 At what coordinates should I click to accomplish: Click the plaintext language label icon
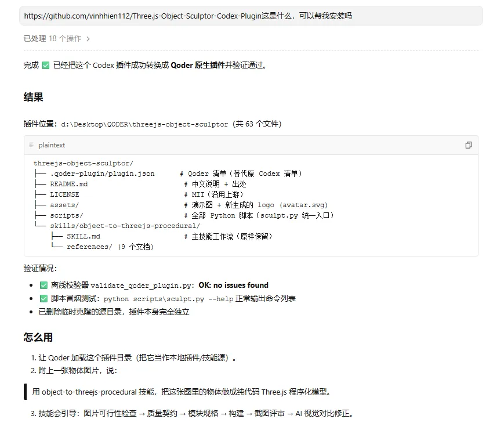pyautogui.click(x=31, y=145)
